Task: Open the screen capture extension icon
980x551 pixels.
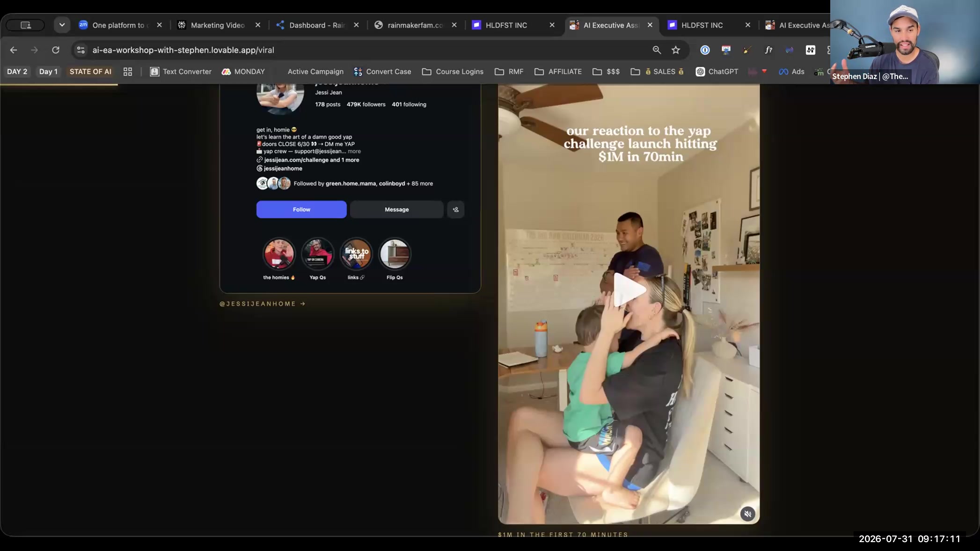Action: [726, 50]
